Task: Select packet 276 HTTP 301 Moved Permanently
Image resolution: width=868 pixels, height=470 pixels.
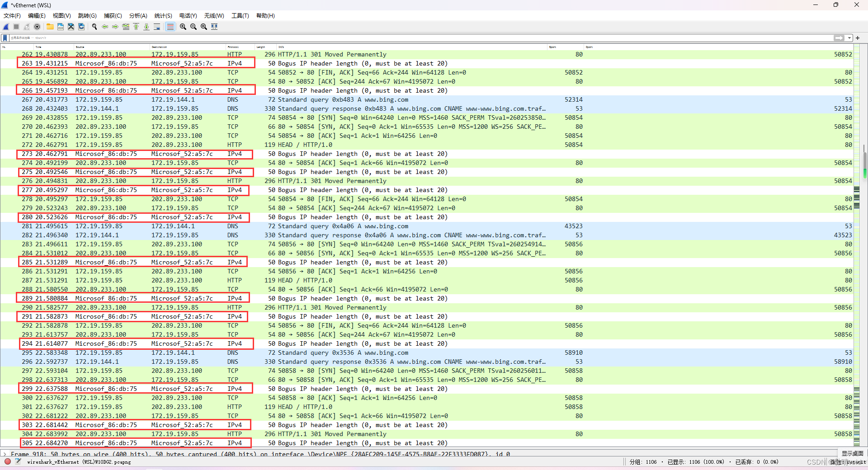Action: click(x=426, y=181)
